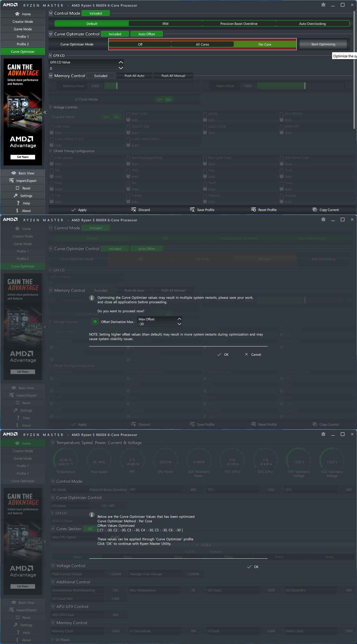Decrease GFX CO Value with the down arrow in the undimmed window
This screenshot has height=644, width=357.
click(121, 68)
